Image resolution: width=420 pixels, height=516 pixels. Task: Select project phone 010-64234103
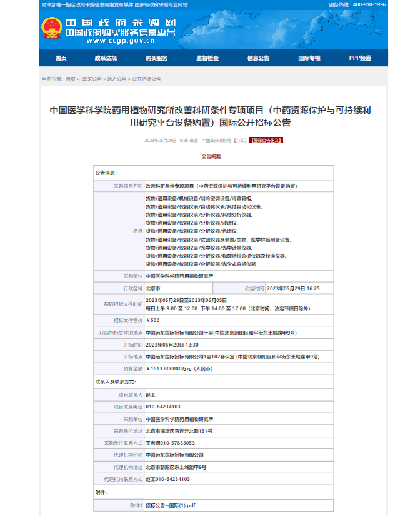163,407
